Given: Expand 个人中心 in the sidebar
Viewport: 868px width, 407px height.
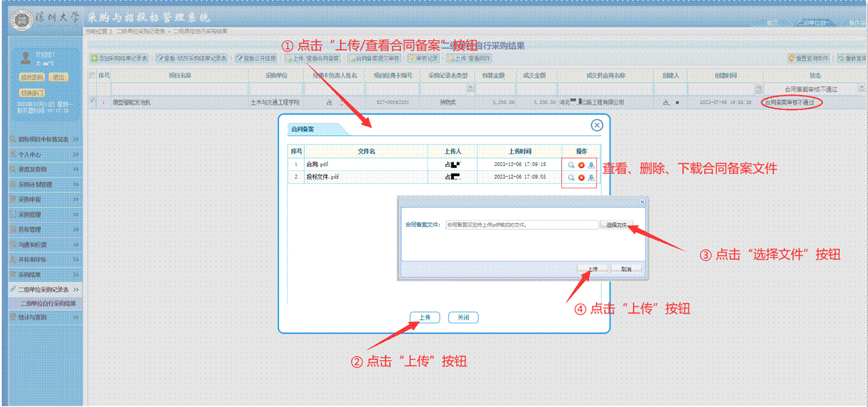Looking at the screenshot, I should coord(44,154).
